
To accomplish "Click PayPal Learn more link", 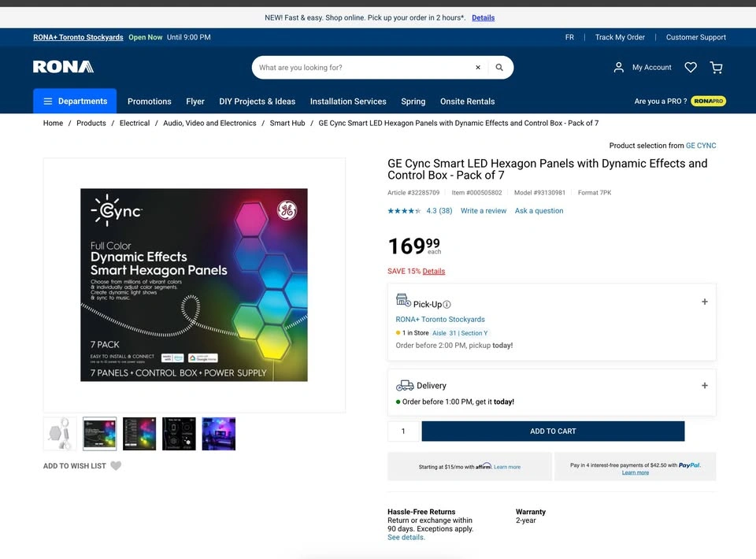I will [x=635, y=472].
